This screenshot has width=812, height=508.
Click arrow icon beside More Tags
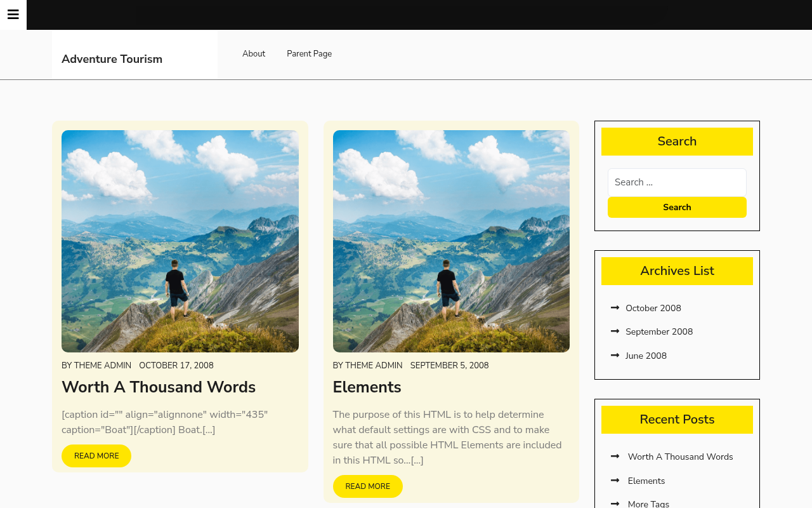pyautogui.click(x=615, y=504)
